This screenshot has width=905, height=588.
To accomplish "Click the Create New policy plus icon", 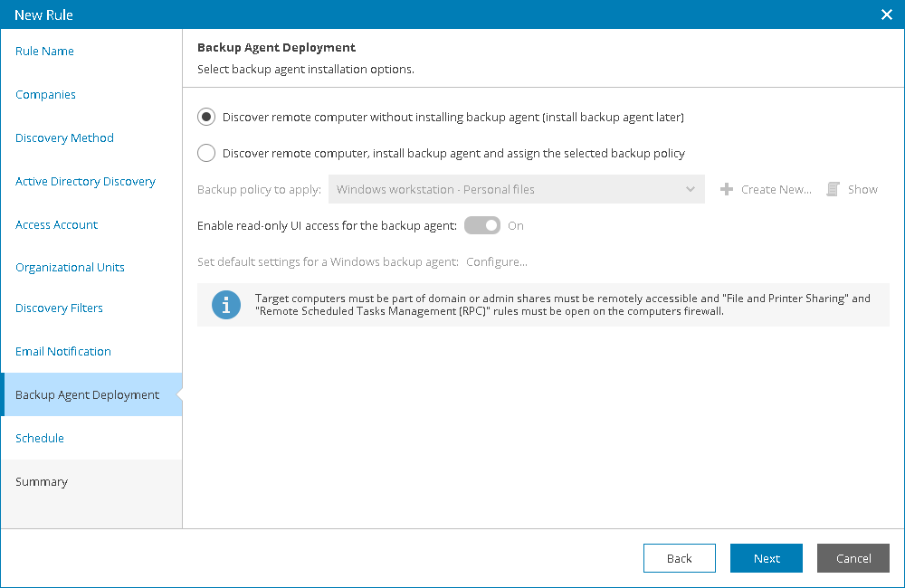I will click(x=726, y=189).
